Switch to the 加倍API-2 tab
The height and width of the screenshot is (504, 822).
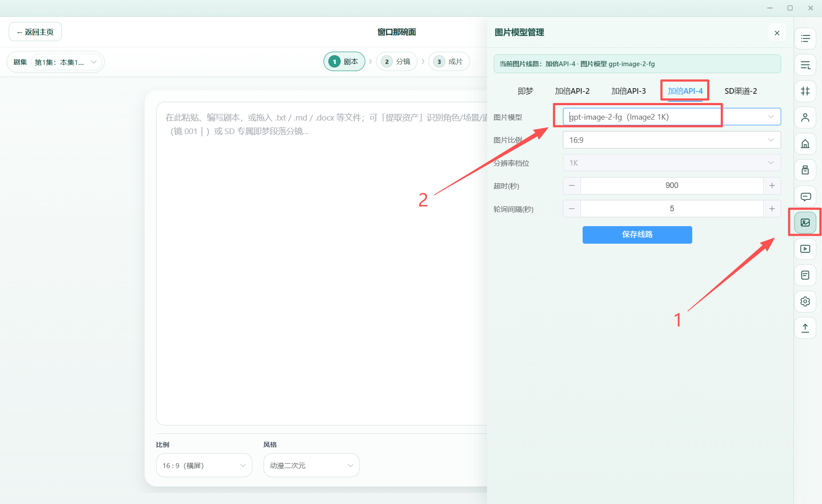click(x=572, y=91)
